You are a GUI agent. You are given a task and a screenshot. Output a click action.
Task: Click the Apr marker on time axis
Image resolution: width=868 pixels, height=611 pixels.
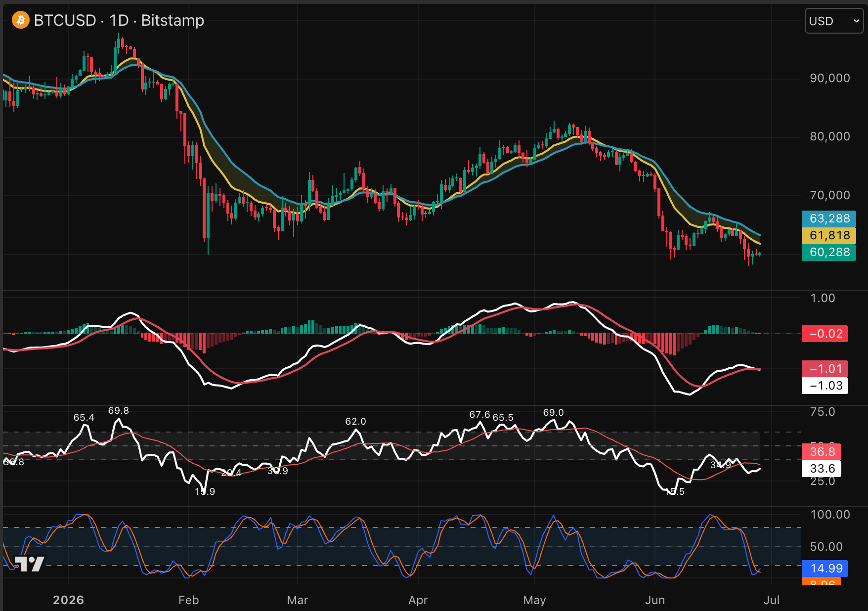(x=418, y=600)
